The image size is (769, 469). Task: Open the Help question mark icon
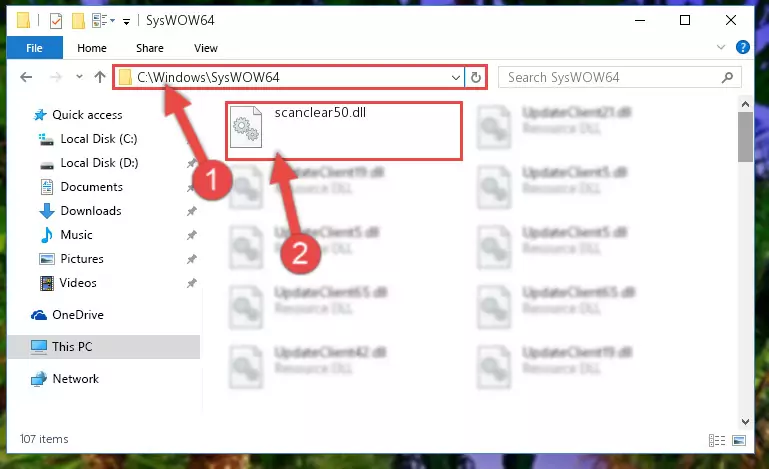[x=743, y=48]
